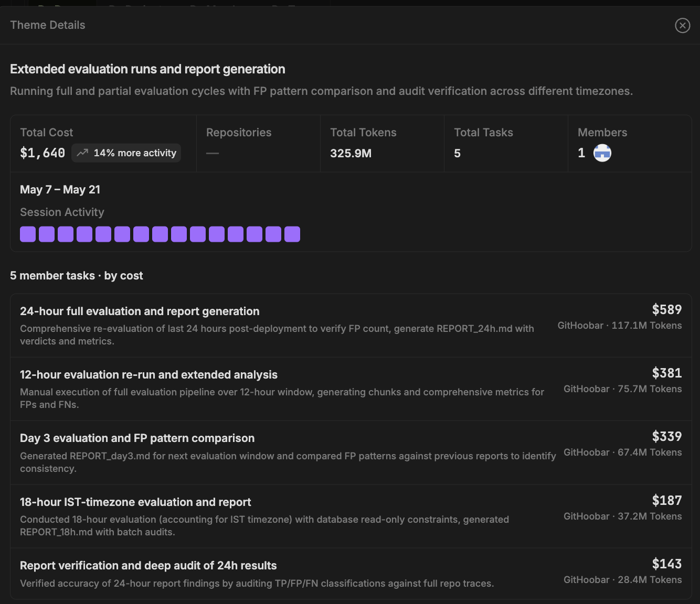Click the $143 cost amount
Screen dimensions: 700x604
pos(667,564)
